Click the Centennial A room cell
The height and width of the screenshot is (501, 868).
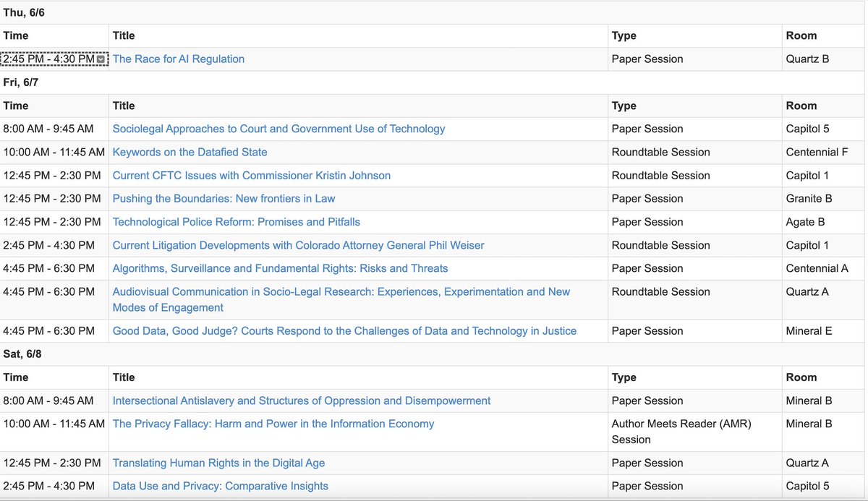pos(817,268)
